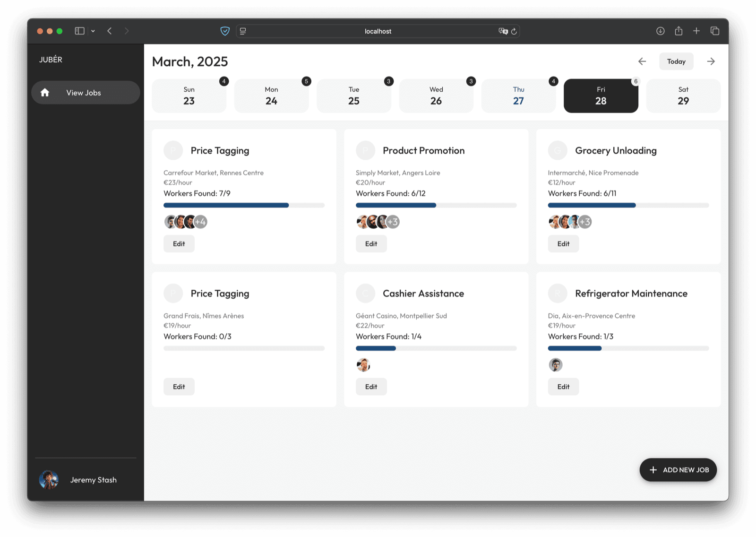Click worker avatar on Cashier Assistance card
This screenshot has width=756, height=537.
pyautogui.click(x=363, y=365)
